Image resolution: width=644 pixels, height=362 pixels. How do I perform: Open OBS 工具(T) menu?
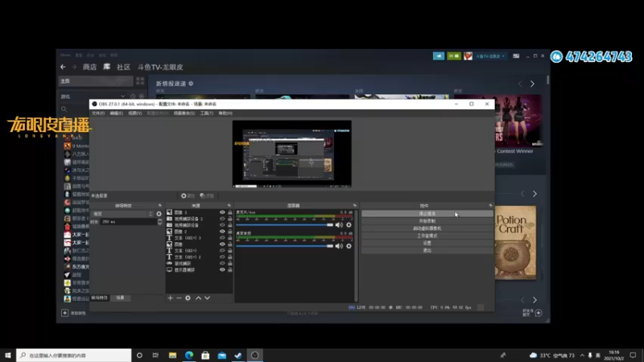[207, 113]
